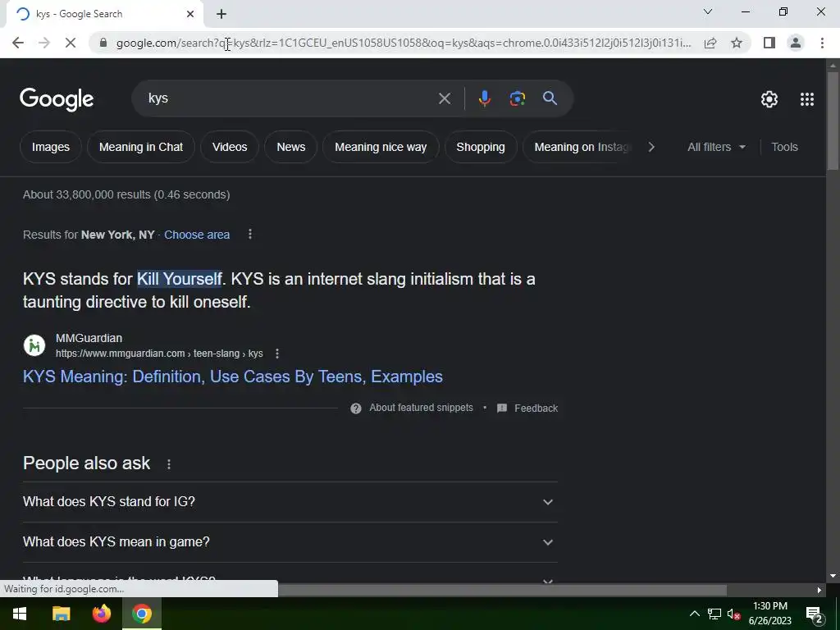Open the Chrome side panel
The image size is (840, 630).
click(x=769, y=43)
